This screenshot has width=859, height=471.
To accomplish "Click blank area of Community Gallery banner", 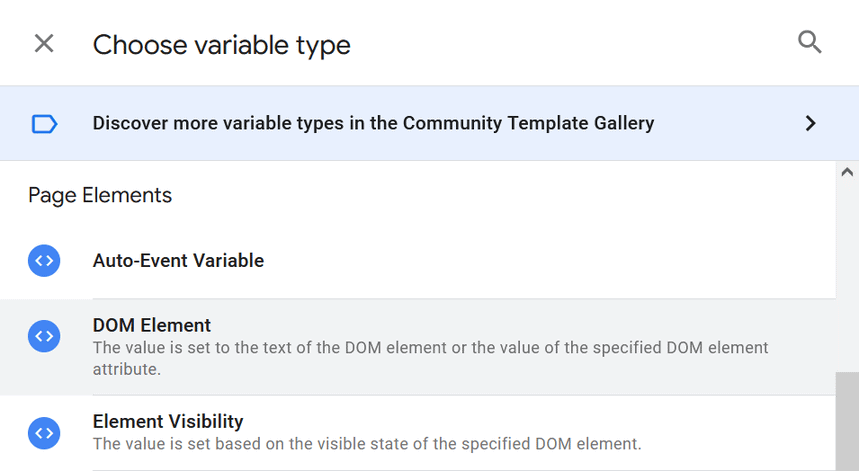I will point(729,124).
